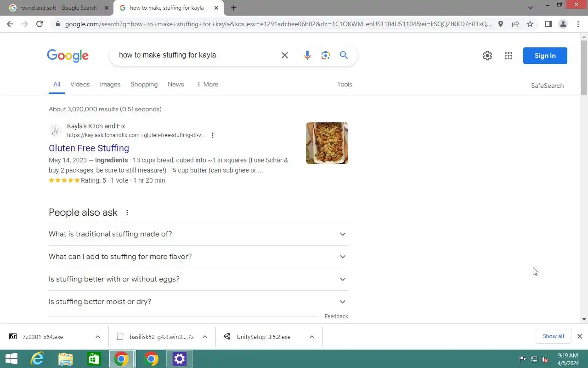
Task: Open the new tab plus button
Action: (x=234, y=8)
